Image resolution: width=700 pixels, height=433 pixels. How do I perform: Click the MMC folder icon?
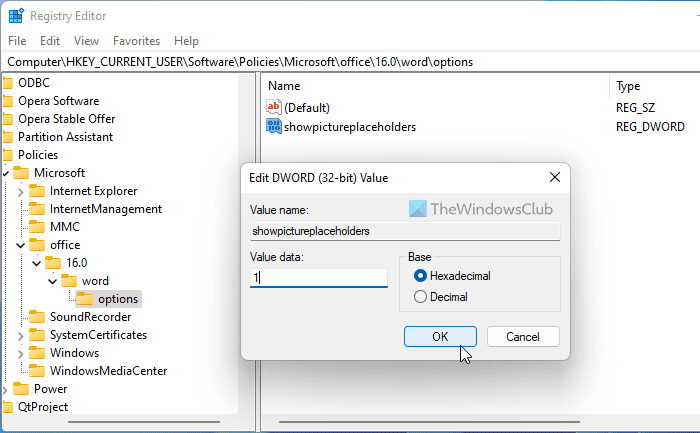[37, 227]
